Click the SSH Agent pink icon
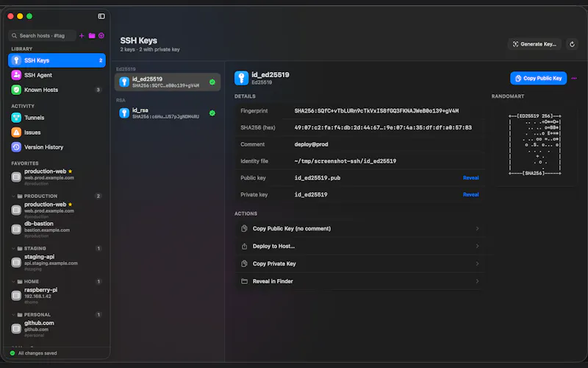 [16, 75]
